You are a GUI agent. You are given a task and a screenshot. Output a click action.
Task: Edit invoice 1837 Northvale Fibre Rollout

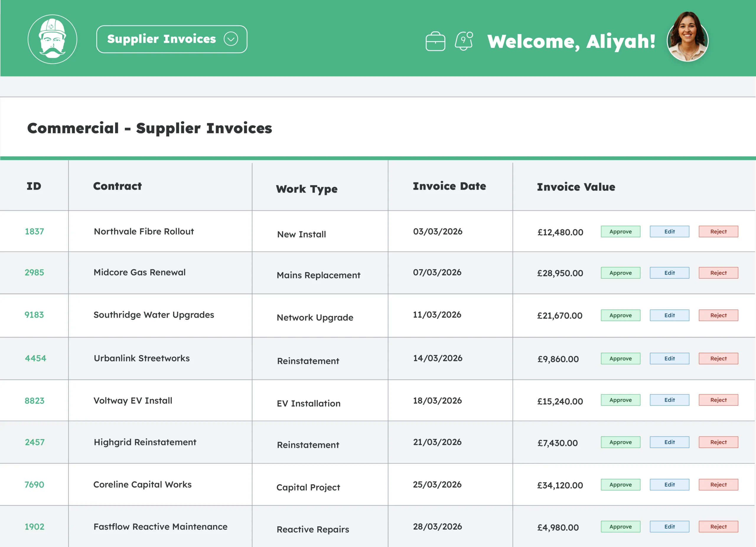[669, 231]
